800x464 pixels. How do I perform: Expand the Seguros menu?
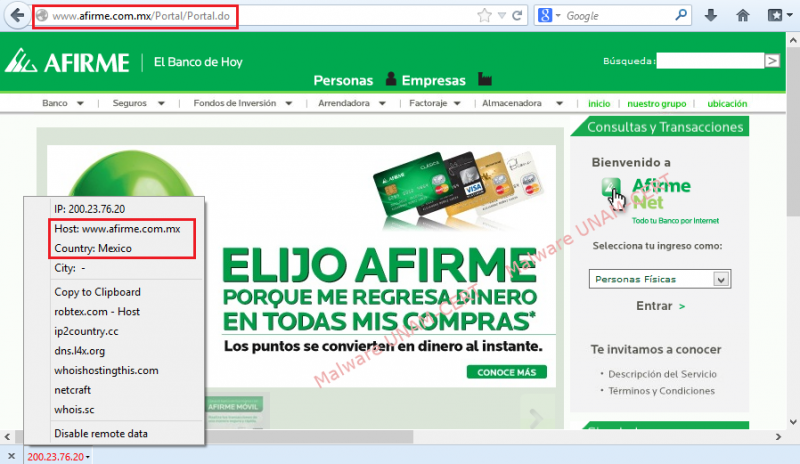[x=139, y=103]
